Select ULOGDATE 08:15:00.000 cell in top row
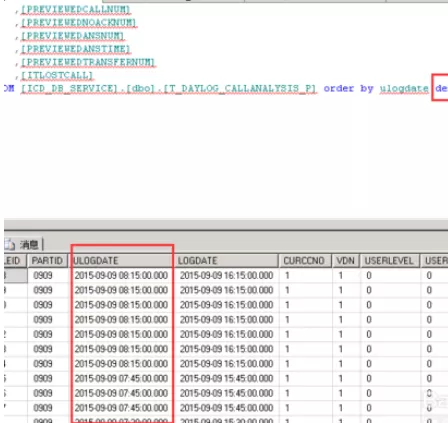Image resolution: width=448 pixels, height=423 pixels. coord(121,276)
